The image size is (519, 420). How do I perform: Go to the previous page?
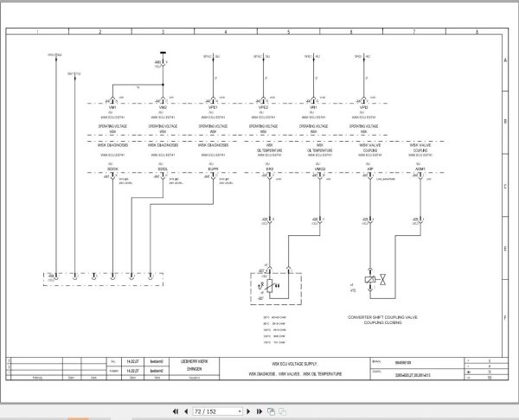(186, 411)
